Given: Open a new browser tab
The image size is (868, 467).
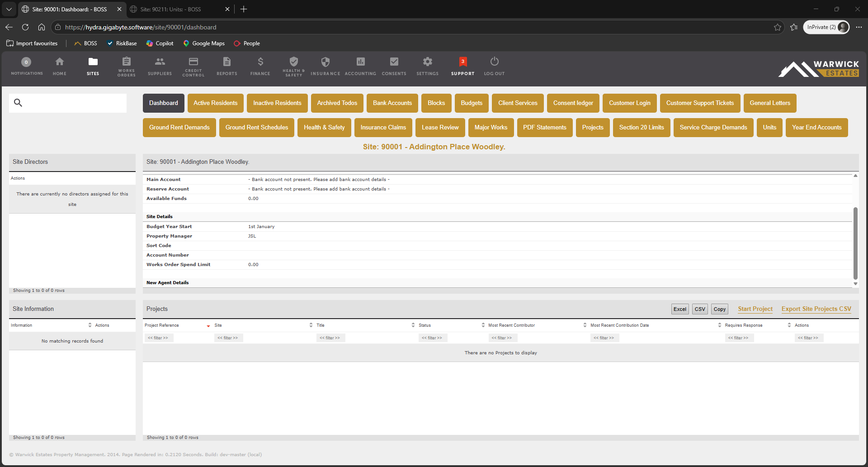Looking at the screenshot, I should click(244, 9).
